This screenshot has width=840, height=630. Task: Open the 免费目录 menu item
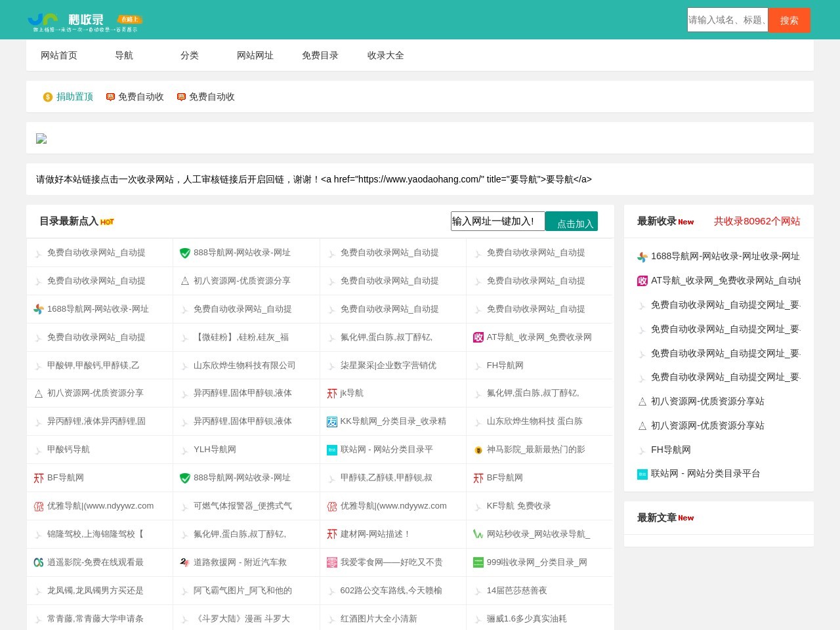pyautogui.click(x=320, y=56)
